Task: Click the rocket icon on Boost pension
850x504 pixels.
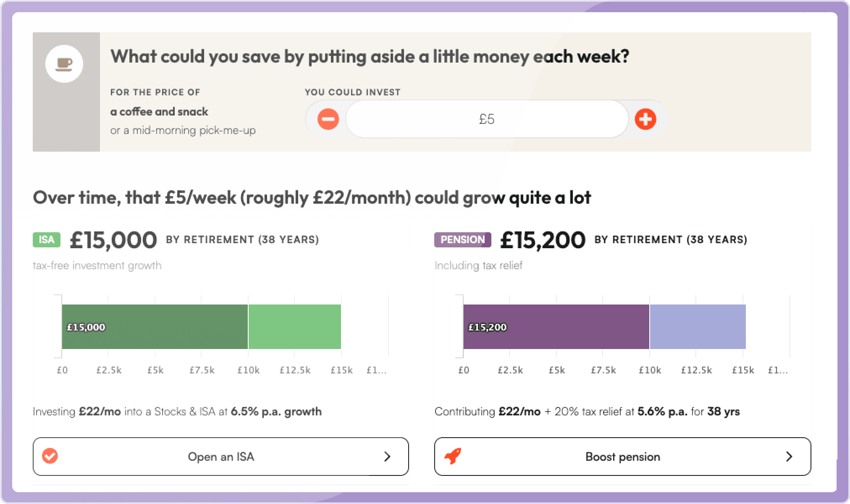Action: point(453,456)
